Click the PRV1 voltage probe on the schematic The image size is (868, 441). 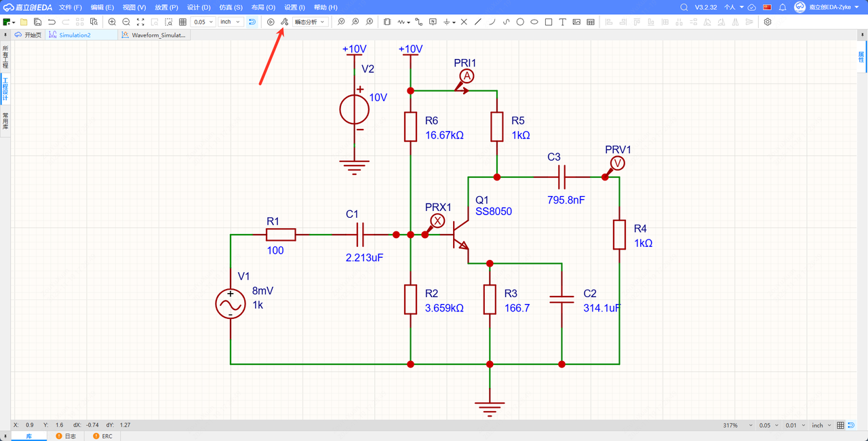[617, 164]
